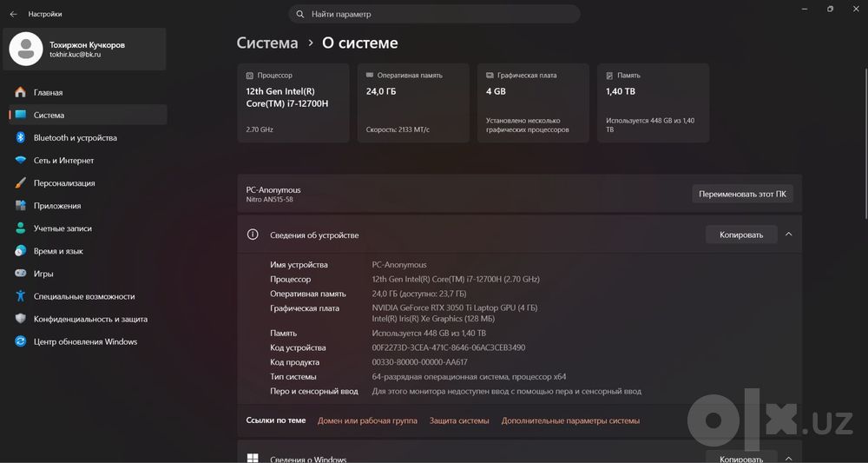Open Время и язык settings
This screenshot has height=463, width=868.
[x=88, y=251]
